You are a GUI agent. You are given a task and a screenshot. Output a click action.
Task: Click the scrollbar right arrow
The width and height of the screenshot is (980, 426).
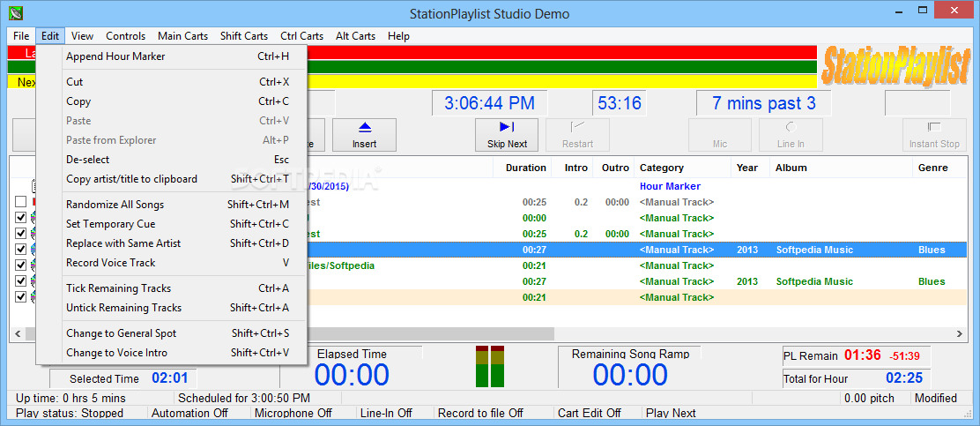[961, 334]
